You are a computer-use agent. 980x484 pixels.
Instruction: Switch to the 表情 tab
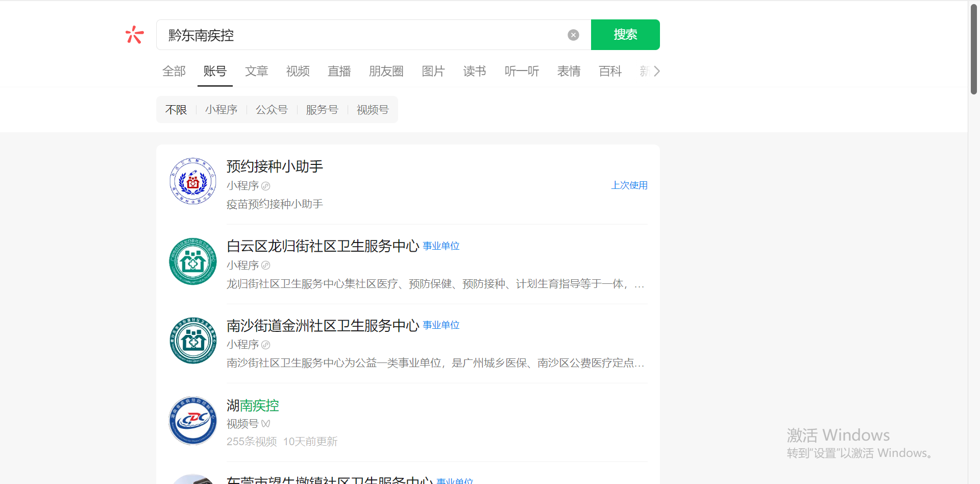coord(569,71)
